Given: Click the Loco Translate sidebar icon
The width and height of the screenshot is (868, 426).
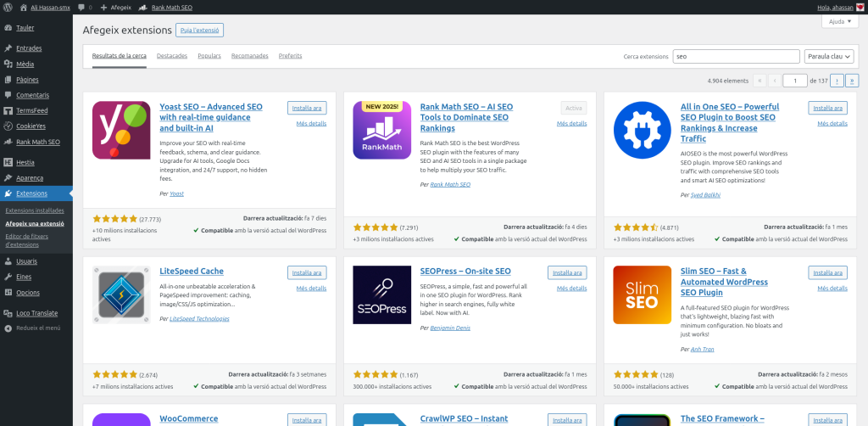Looking at the screenshot, I should pos(8,312).
